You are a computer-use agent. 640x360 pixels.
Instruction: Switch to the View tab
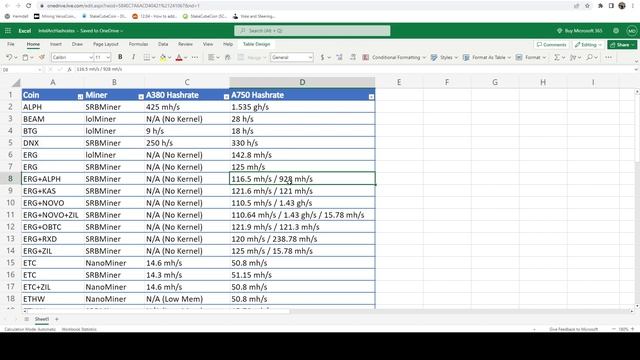(x=208, y=44)
